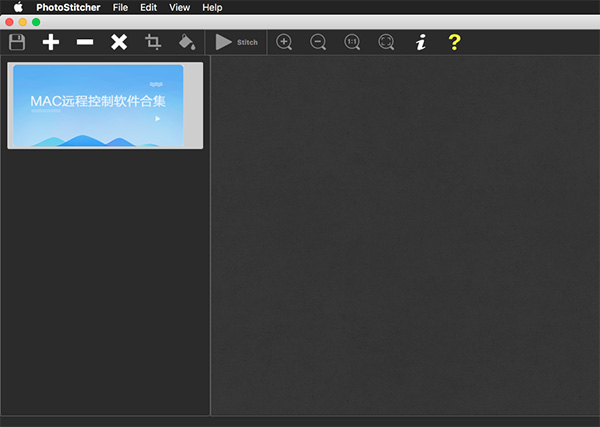
Task: Set zoom to 1:1 actual size
Action: [352, 42]
